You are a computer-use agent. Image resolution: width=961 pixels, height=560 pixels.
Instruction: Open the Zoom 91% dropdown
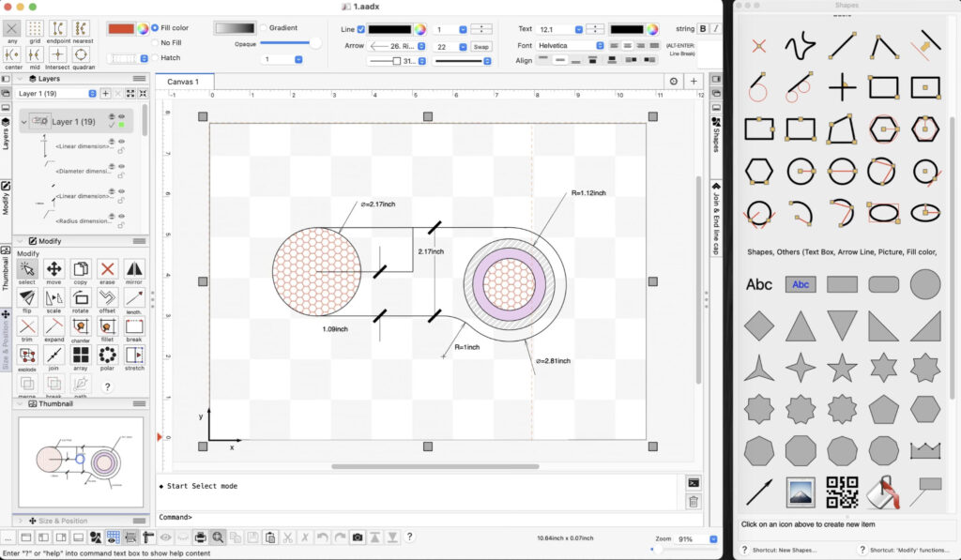[x=713, y=539]
